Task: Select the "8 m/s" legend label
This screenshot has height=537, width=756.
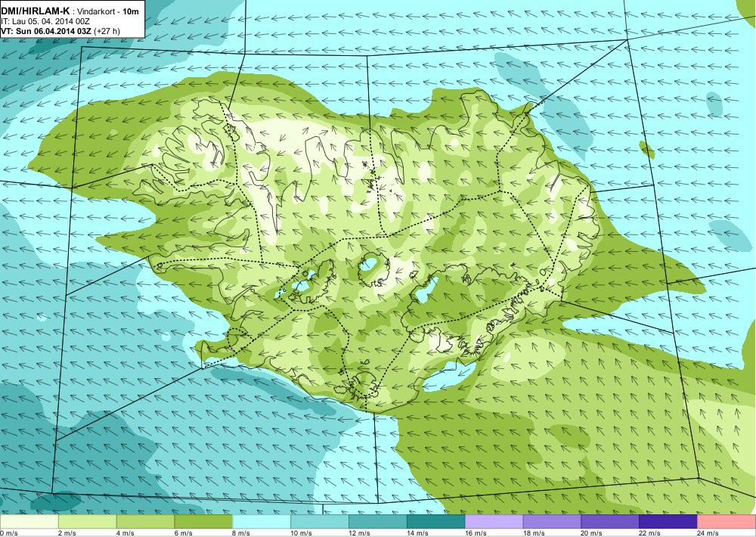Action: (x=242, y=533)
